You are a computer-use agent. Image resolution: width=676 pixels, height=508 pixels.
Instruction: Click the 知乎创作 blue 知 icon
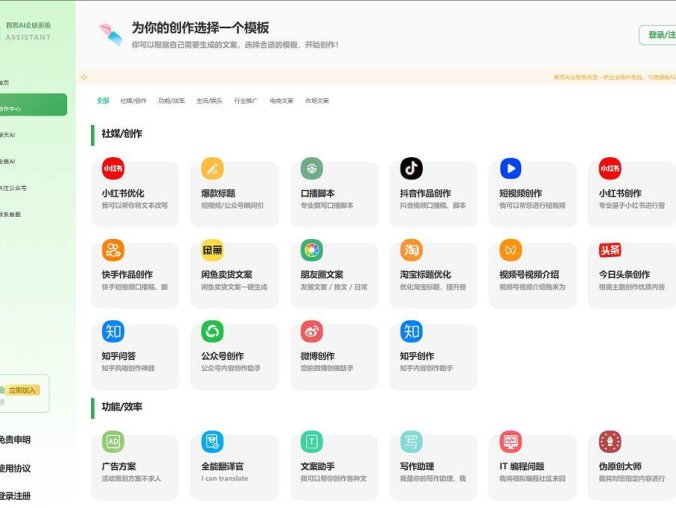tap(411, 331)
